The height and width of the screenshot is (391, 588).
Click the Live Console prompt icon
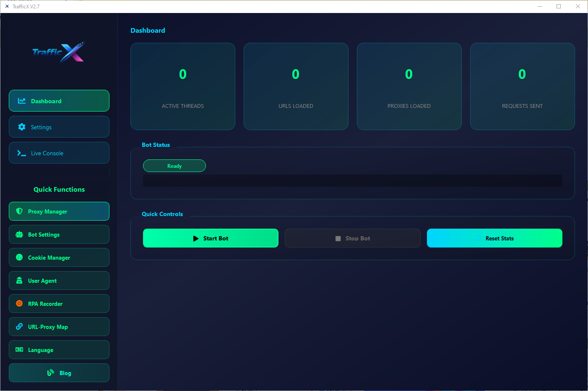click(21, 153)
